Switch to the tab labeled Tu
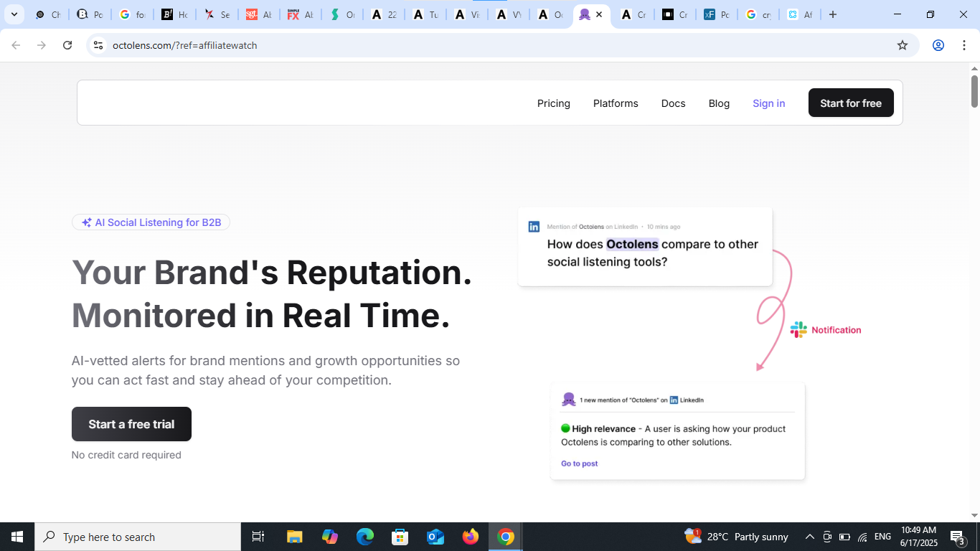980x551 pixels. [x=425, y=14]
